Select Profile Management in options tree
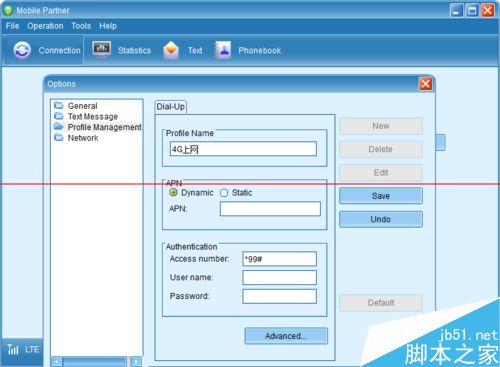The width and height of the screenshot is (500, 367). (105, 127)
